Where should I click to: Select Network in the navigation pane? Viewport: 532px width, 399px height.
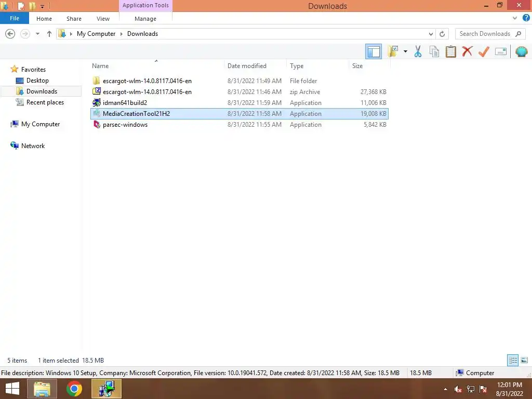pyautogui.click(x=33, y=146)
